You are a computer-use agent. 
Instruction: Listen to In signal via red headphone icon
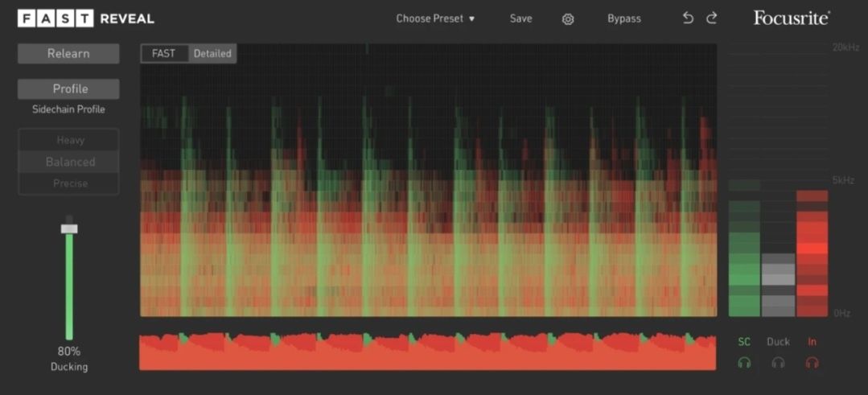812,363
